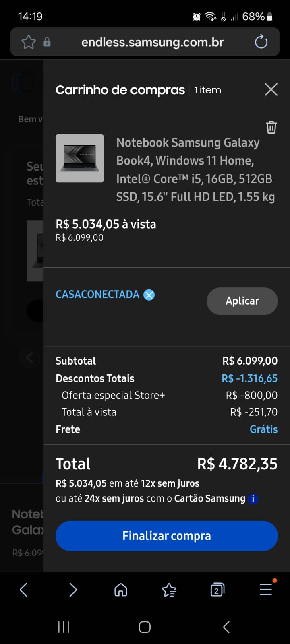Open browser hamburger menu

point(266,590)
